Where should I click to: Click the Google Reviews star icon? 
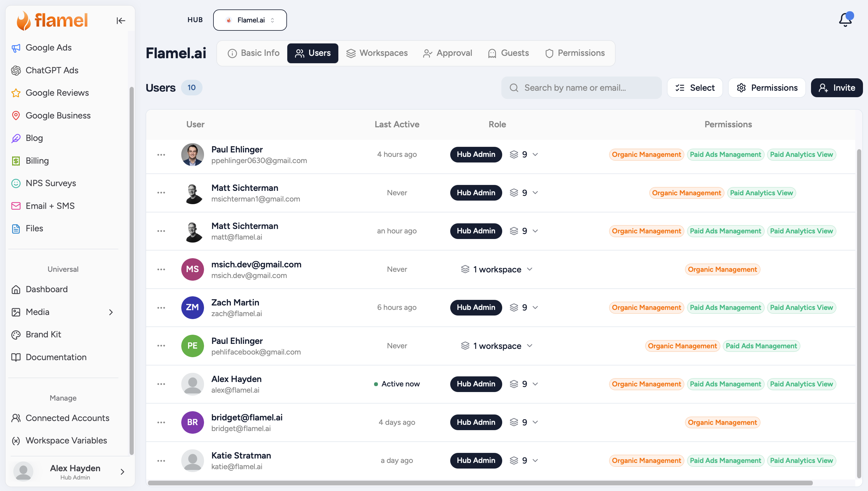pyautogui.click(x=16, y=93)
